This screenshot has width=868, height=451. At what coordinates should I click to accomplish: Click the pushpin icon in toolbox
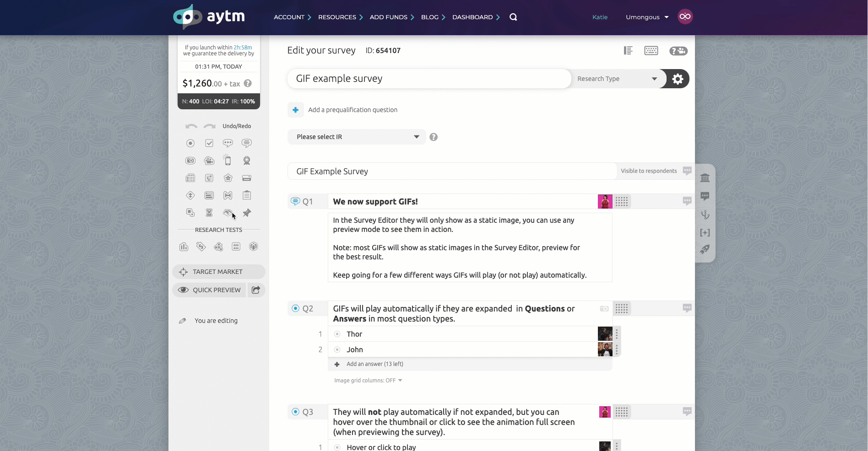(x=247, y=213)
